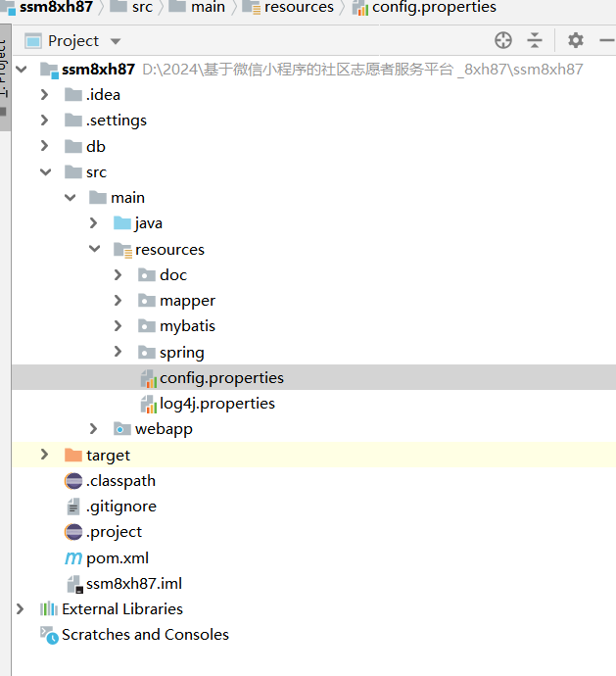Select pom.xml in the tree
The image size is (616, 676).
pyautogui.click(x=118, y=558)
